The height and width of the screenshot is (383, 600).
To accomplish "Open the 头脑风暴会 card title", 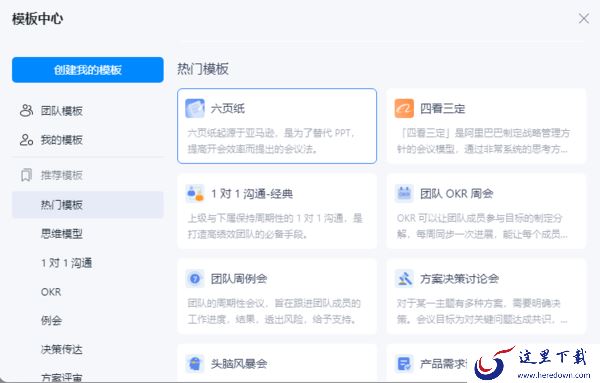I will pos(239,363).
